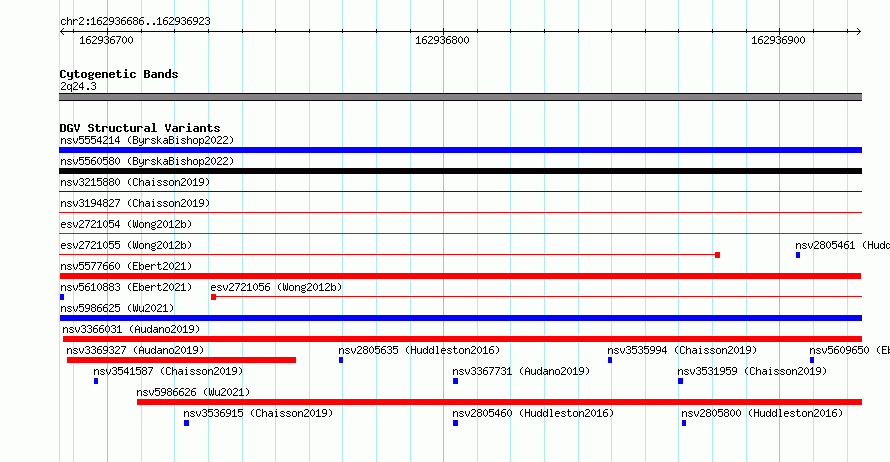This screenshot has height=462, width=890.
Task: Open nsv3531959 (Chaisson2019) label
Action: [x=752, y=371]
